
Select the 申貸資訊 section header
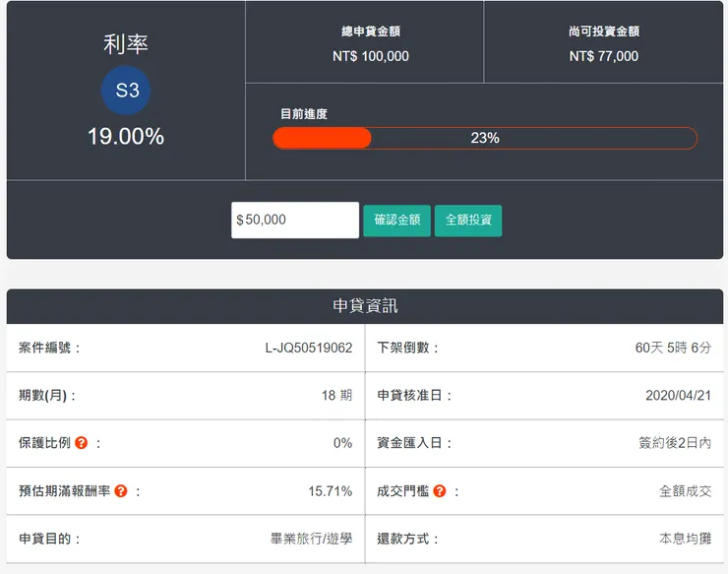[x=365, y=306]
